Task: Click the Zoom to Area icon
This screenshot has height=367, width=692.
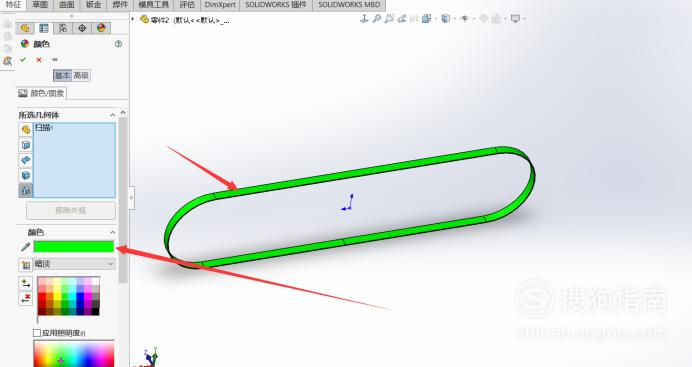Action: (x=389, y=19)
